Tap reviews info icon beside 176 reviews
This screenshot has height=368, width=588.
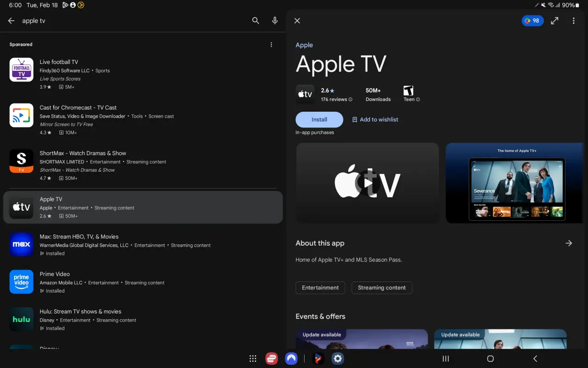[351, 99]
